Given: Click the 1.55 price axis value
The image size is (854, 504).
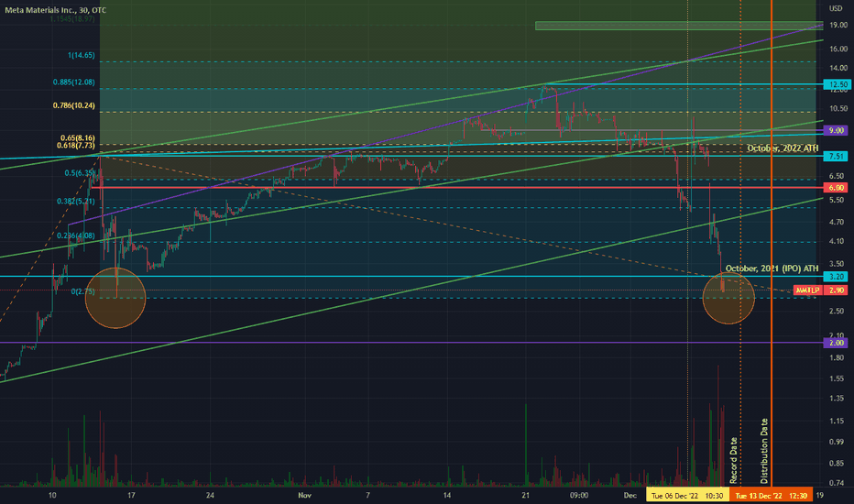Looking at the screenshot, I should pyautogui.click(x=836, y=378).
